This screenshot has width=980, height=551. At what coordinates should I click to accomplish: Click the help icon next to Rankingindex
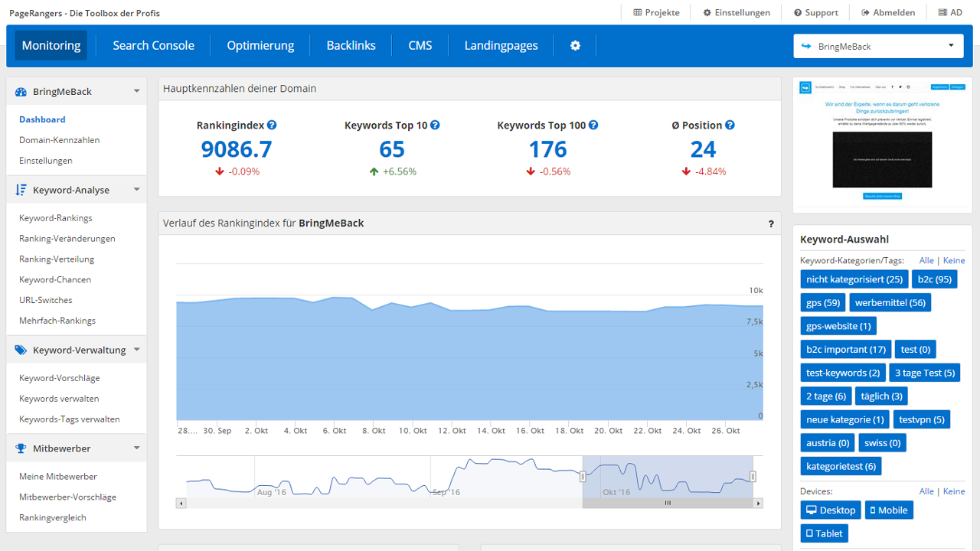272,126
